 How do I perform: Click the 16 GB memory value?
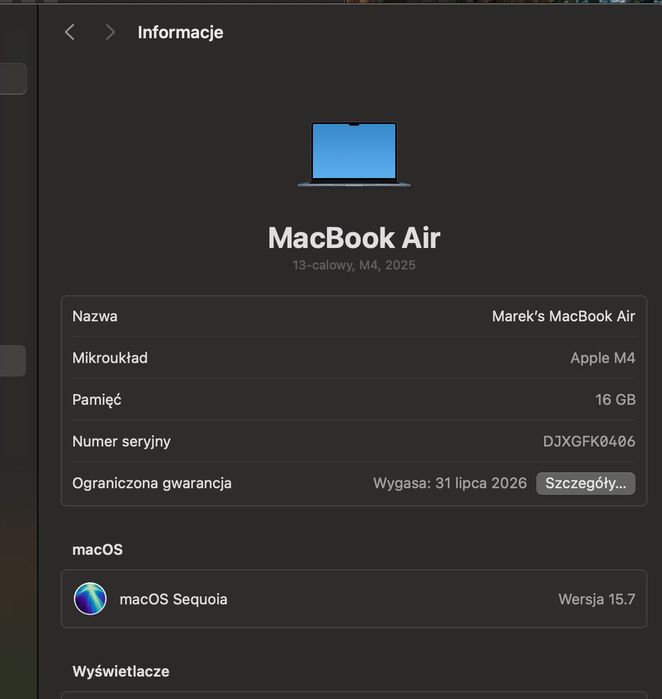click(x=615, y=400)
